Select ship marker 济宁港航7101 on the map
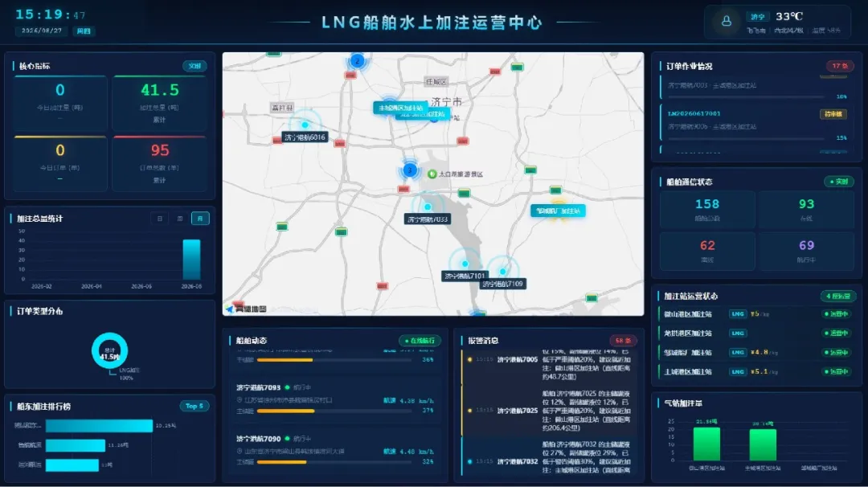Image resolution: width=868 pixels, height=487 pixels. 465,276
